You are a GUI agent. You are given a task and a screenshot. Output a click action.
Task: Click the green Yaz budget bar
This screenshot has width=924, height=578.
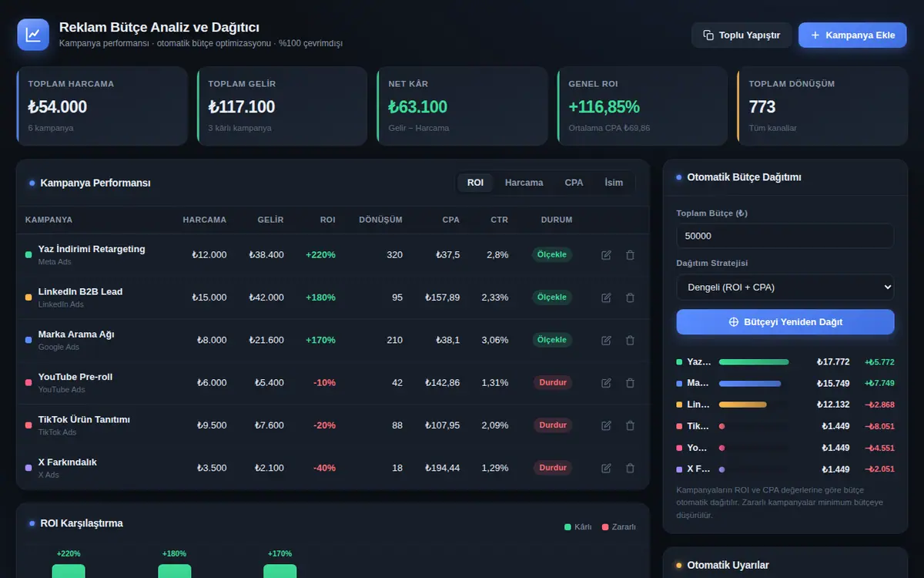tap(754, 361)
